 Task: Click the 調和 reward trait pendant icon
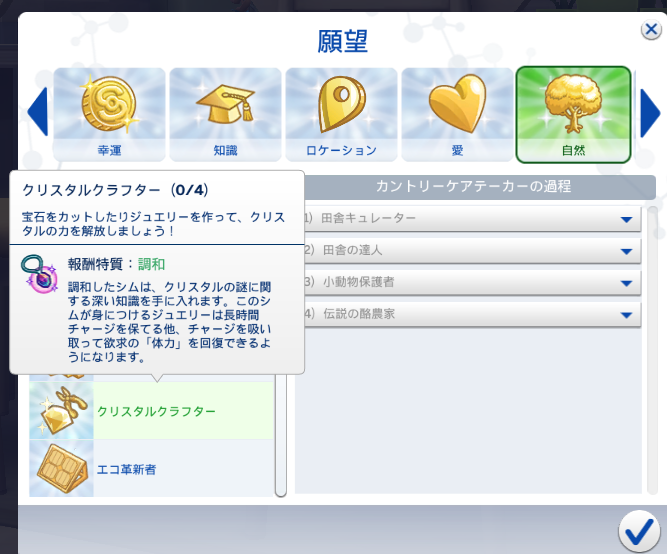click(39, 274)
